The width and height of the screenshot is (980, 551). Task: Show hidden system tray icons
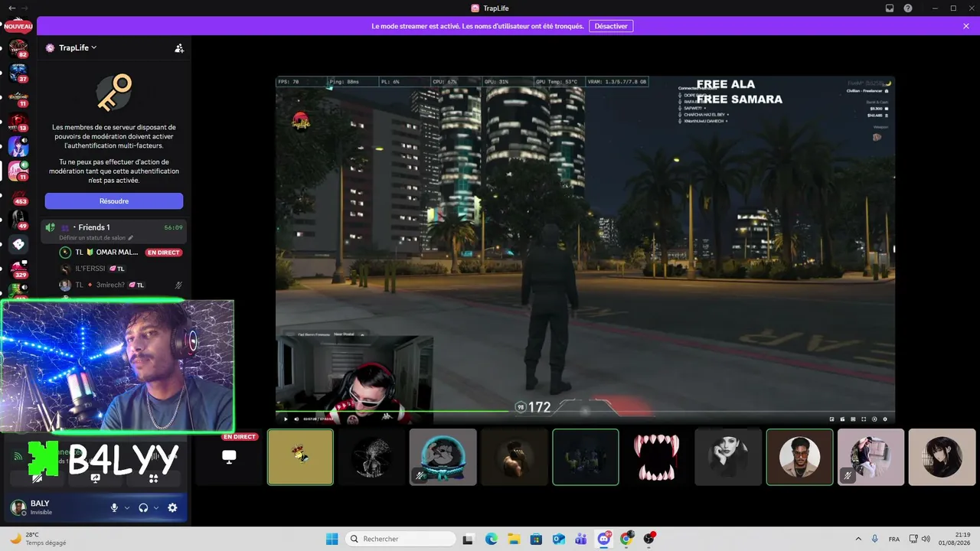click(x=857, y=539)
